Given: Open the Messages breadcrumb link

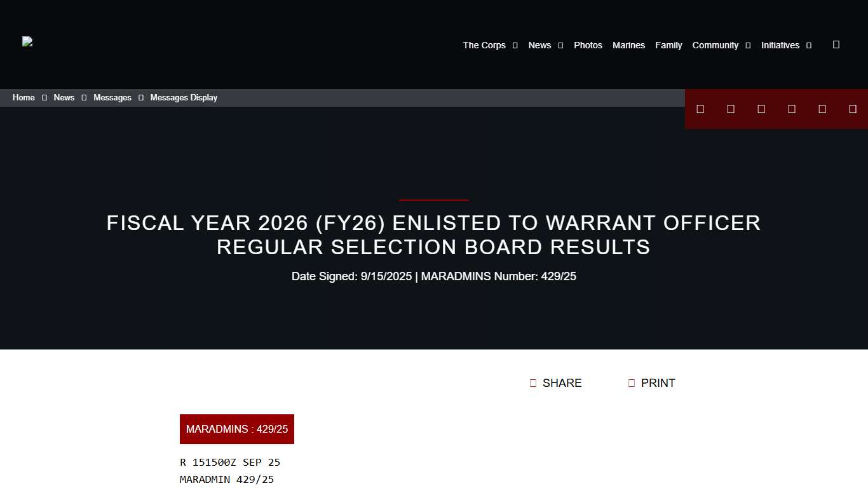Looking at the screenshot, I should point(112,97).
